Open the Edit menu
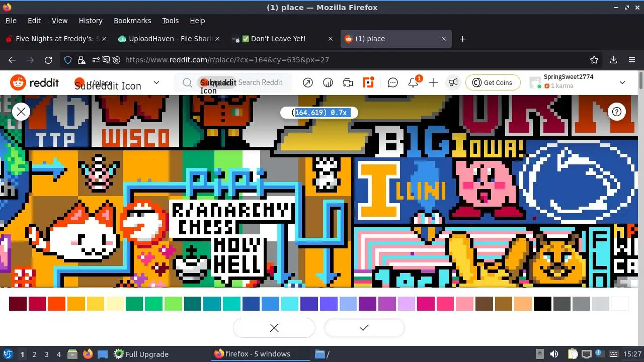The image size is (644, 362). tap(34, 21)
